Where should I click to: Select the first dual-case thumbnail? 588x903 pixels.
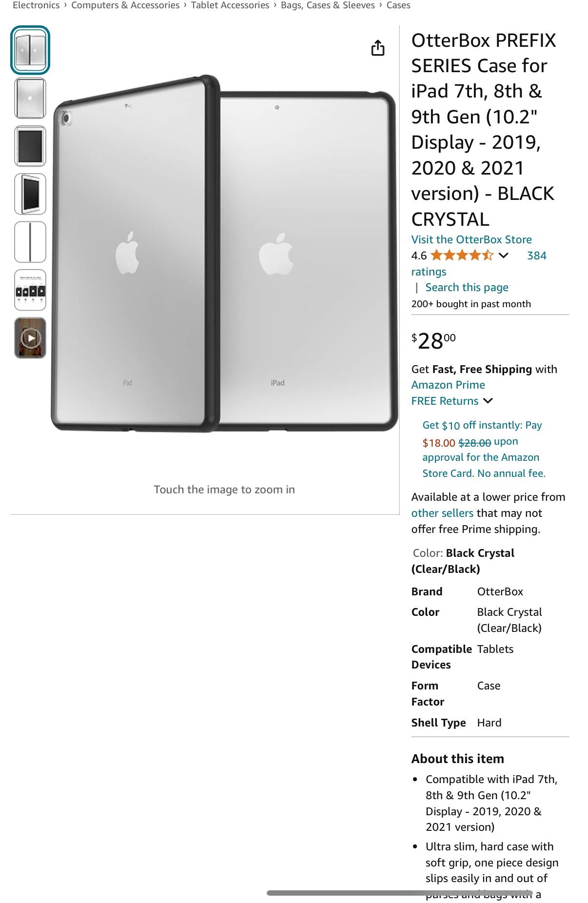pyautogui.click(x=30, y=50)
